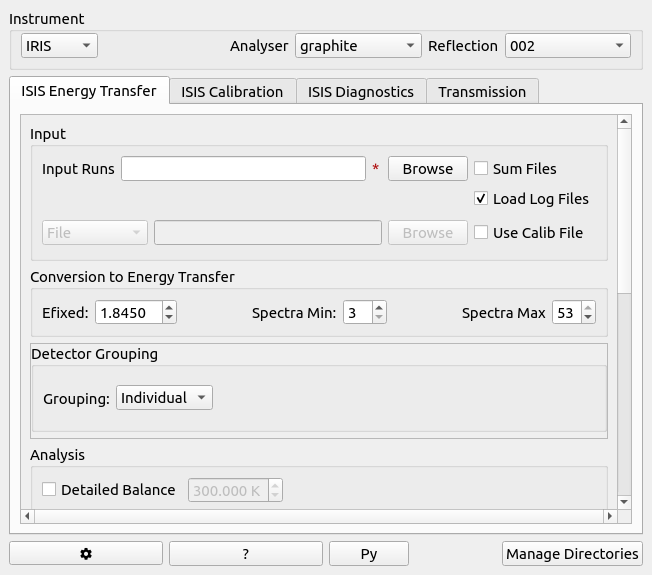Open the ISIS Diagnostics tab
The height and width of the screenshot is (575, 652).
point(360,92)
